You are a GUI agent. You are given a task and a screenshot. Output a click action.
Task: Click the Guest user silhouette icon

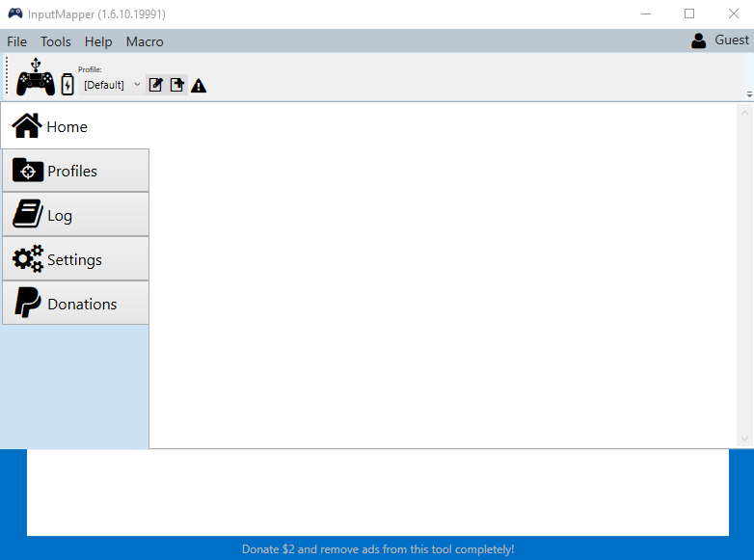pos(698,40)
